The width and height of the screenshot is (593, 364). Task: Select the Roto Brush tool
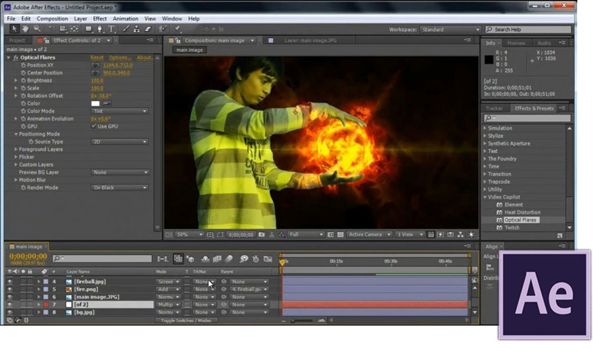point(162,28)
